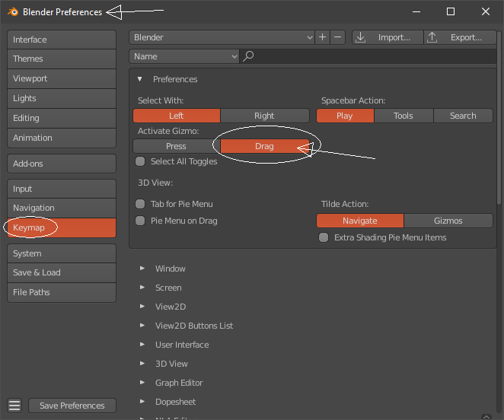Screen dimensions: 504x420
Task: Click the keymap search input field
Action: [368, 56]
